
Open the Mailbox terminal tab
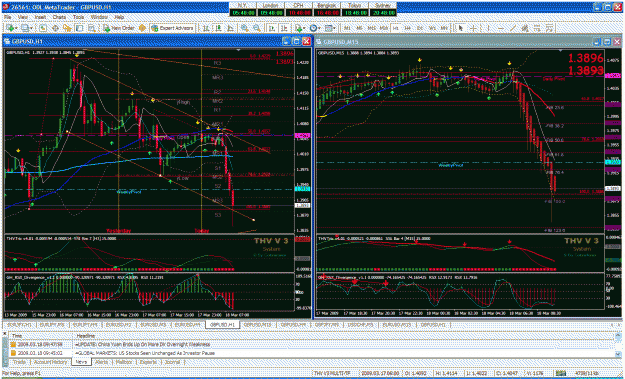tap(124, 362)
